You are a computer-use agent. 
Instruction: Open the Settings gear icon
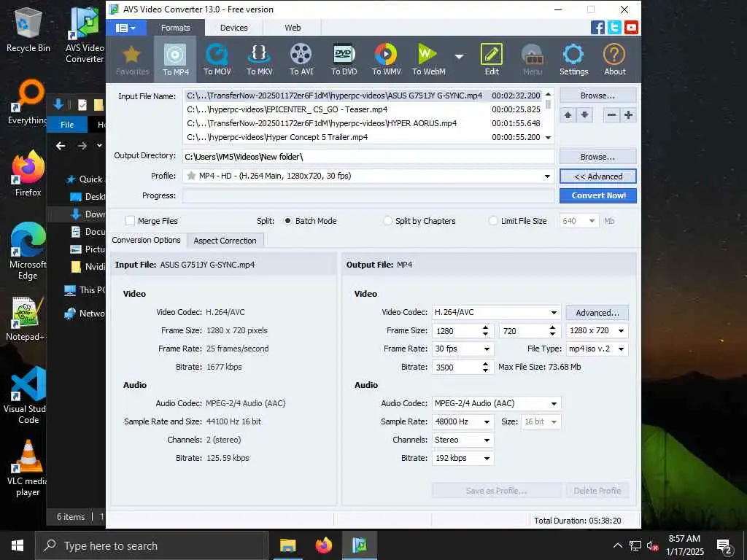click(x=573, y=60)
